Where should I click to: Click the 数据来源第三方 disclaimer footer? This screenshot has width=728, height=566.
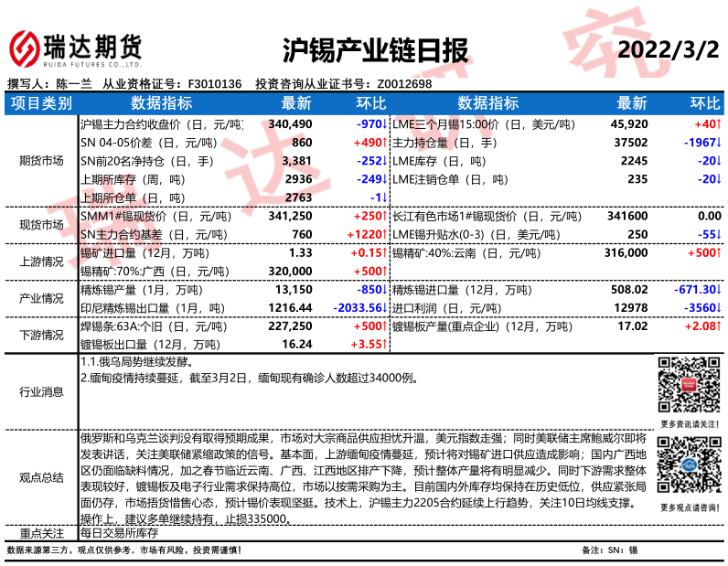point(123,550)
